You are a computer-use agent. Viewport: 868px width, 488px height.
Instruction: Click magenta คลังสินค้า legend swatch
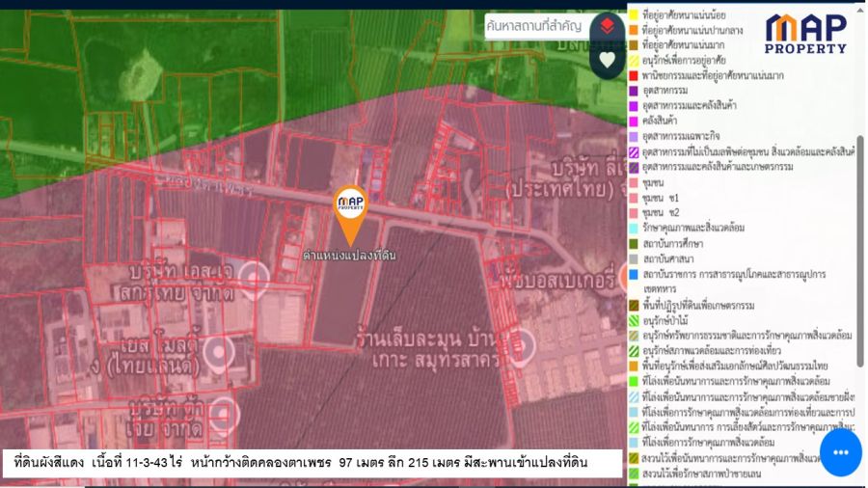(x=634, y=122)
